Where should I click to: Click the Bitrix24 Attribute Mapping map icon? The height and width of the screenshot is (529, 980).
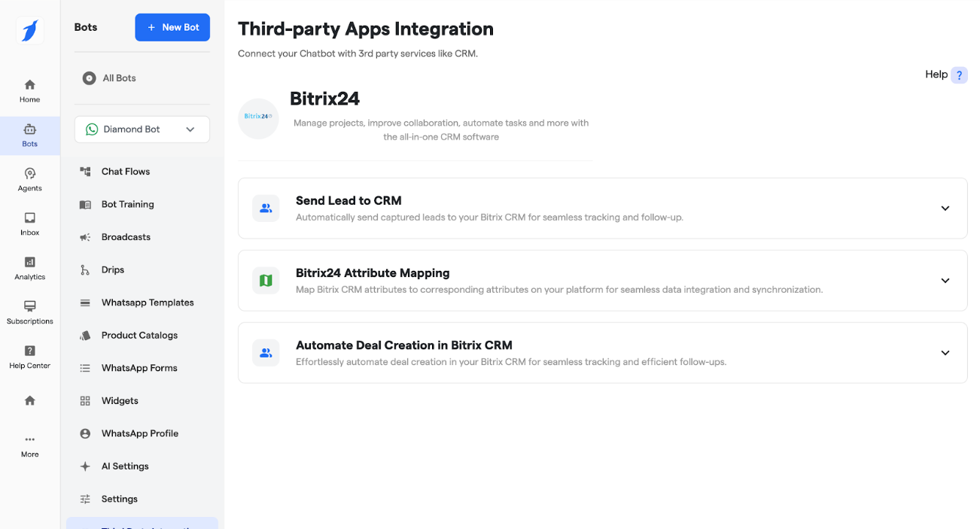pyautogui.click(x=266, y=281)
